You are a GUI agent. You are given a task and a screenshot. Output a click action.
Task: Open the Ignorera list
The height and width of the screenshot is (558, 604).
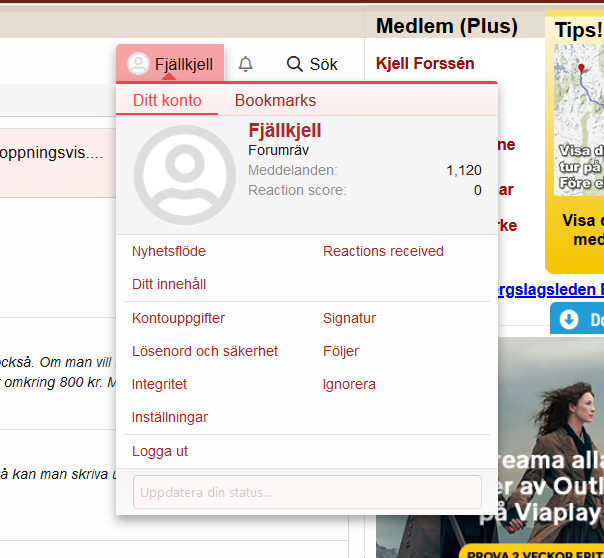pyautogui.click(x=349, y=384)
